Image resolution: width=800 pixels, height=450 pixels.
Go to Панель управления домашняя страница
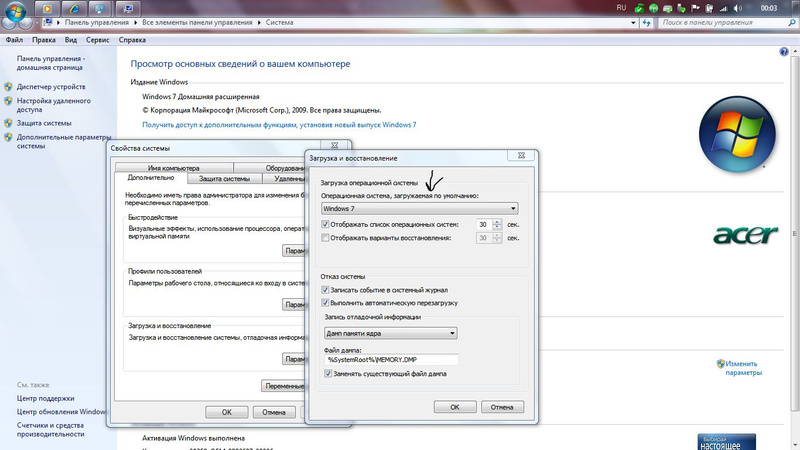(51, 63)
